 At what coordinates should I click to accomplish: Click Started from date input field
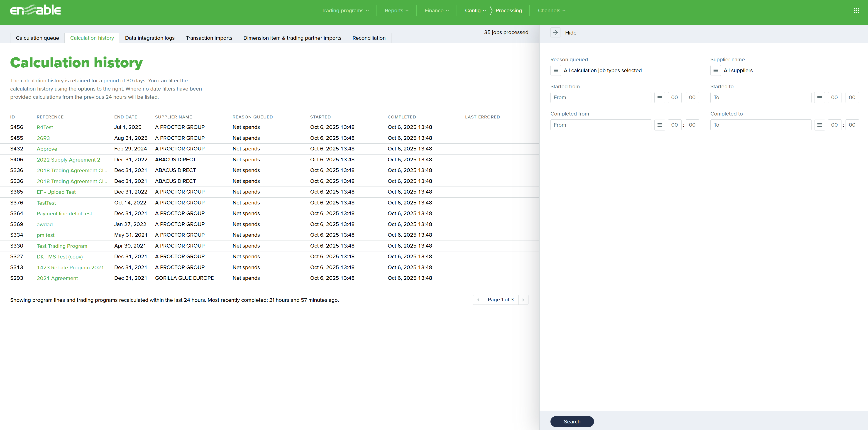600,98
